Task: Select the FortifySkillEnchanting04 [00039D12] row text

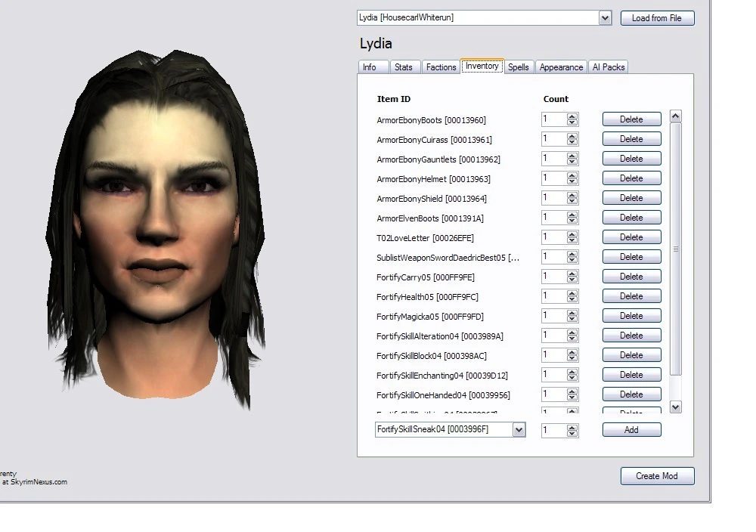Action: click(x=442, y=376)
